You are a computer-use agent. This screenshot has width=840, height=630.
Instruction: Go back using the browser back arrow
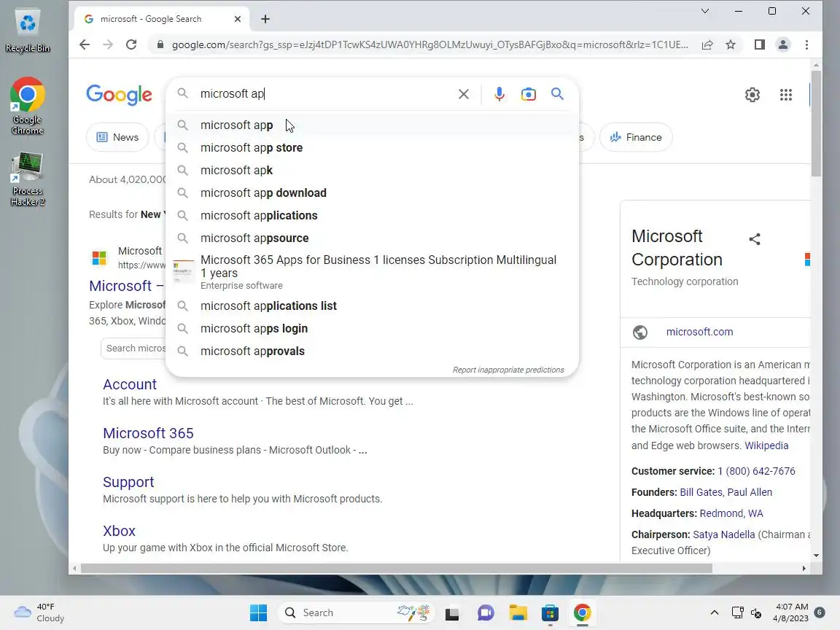click(85, 44)
